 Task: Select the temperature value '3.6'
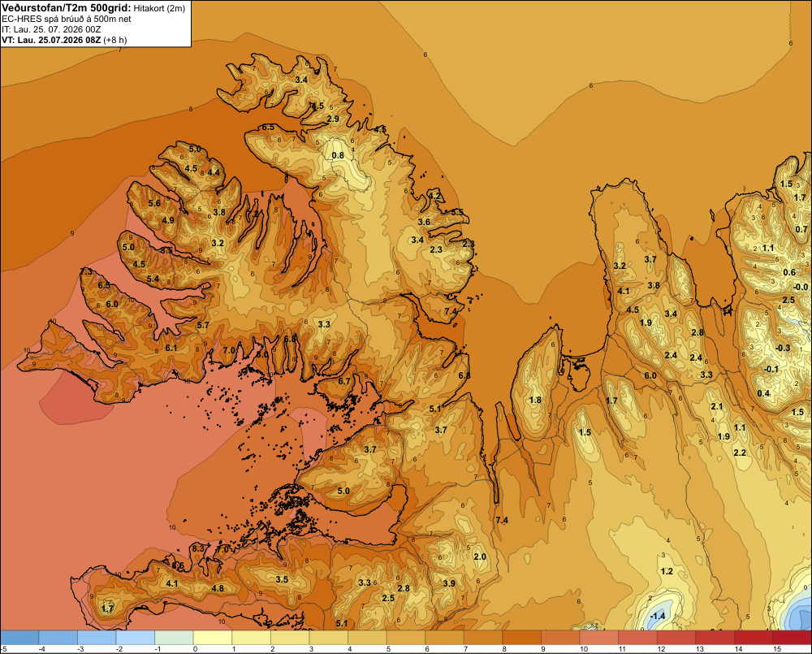424,222
